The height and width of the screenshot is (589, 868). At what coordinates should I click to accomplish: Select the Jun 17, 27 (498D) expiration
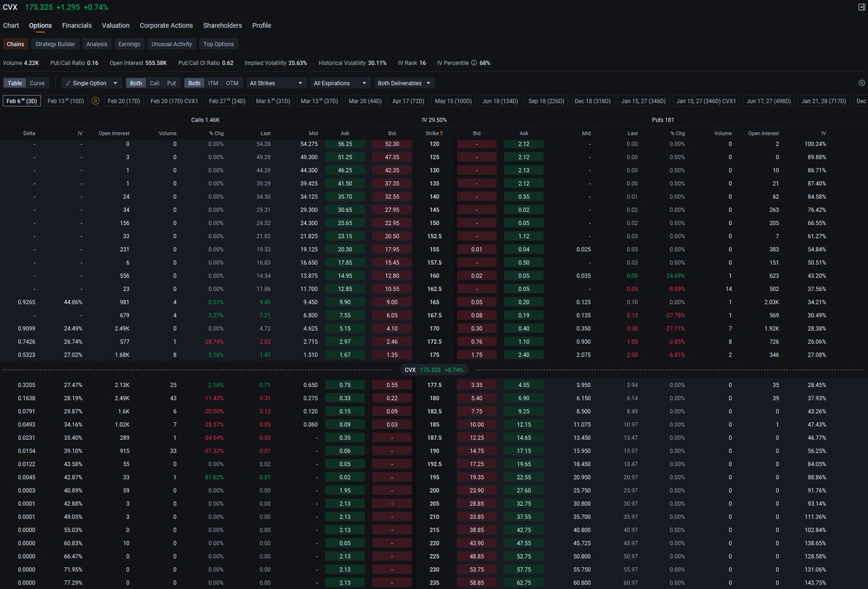click(769, 101)
